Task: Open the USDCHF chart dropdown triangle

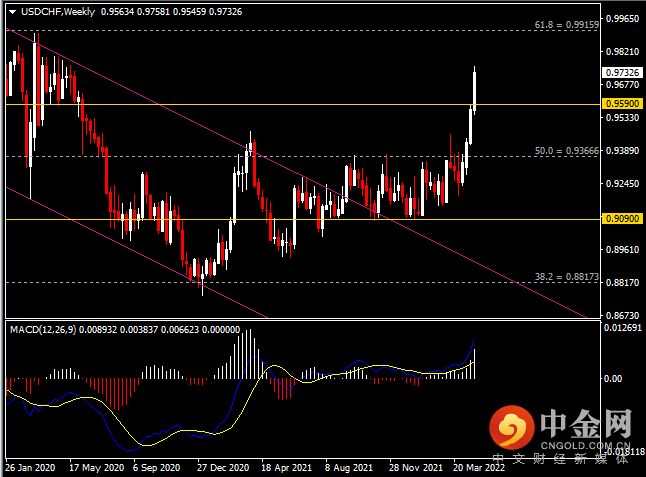Action: [12, 12]
